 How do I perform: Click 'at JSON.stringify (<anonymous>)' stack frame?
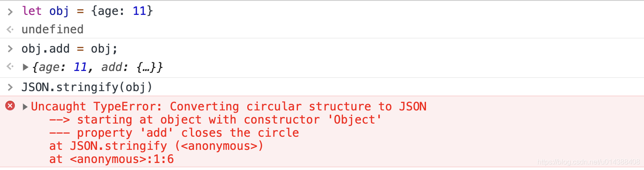click(x=156, y=146)
